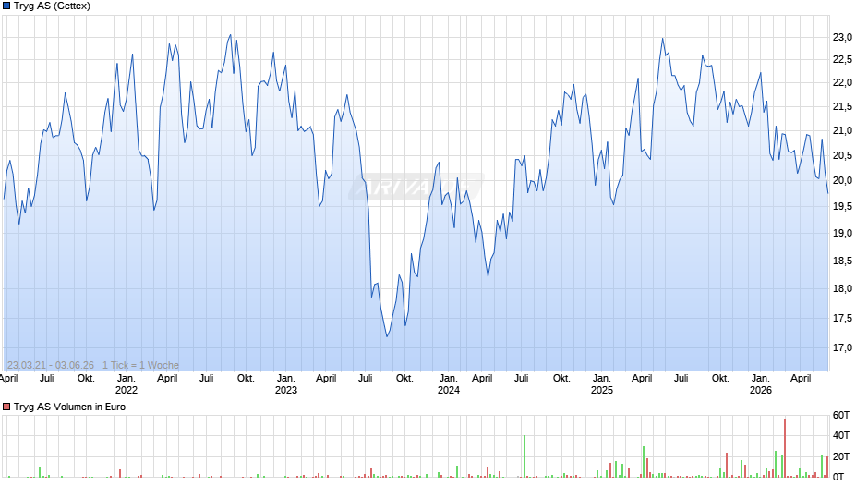
Task: Click the 'Jan. 2022' time axis label
Action: pyautogui.click(x=127, y=384)
